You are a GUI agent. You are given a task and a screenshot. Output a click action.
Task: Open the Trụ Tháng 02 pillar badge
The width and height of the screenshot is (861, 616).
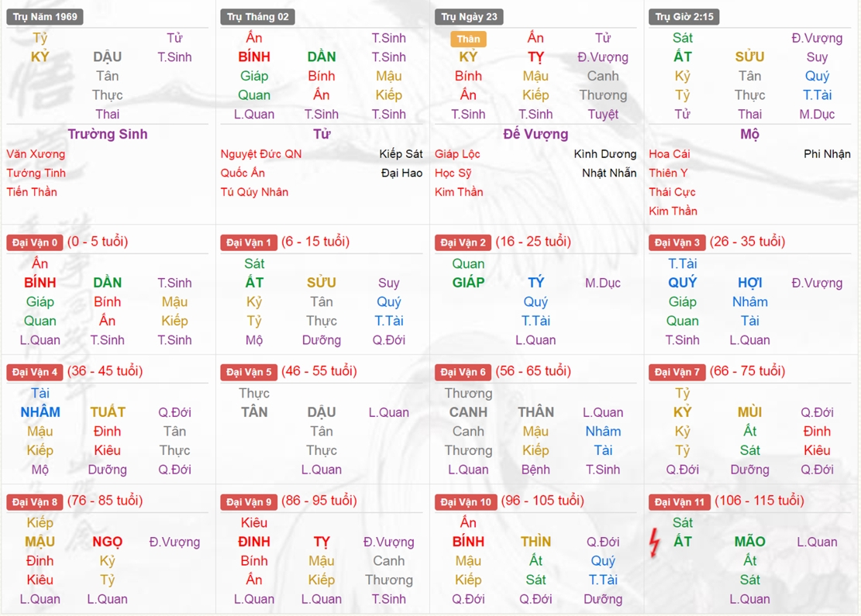257,16
